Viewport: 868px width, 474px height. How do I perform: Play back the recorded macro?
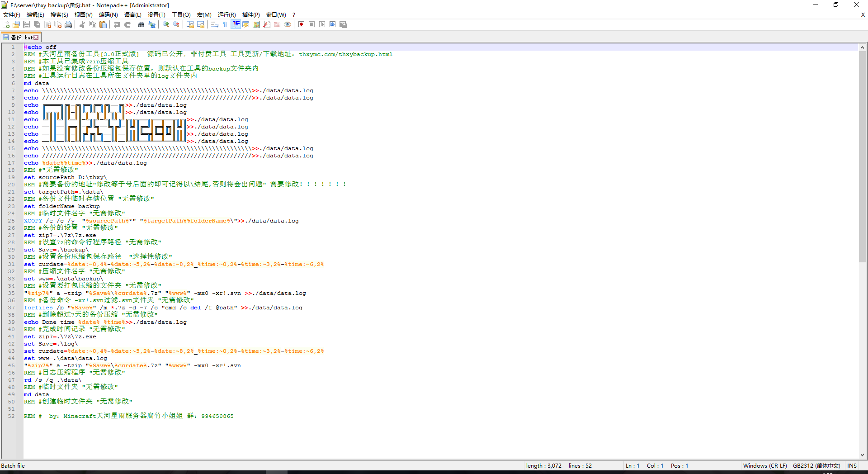tap(322, 24)
